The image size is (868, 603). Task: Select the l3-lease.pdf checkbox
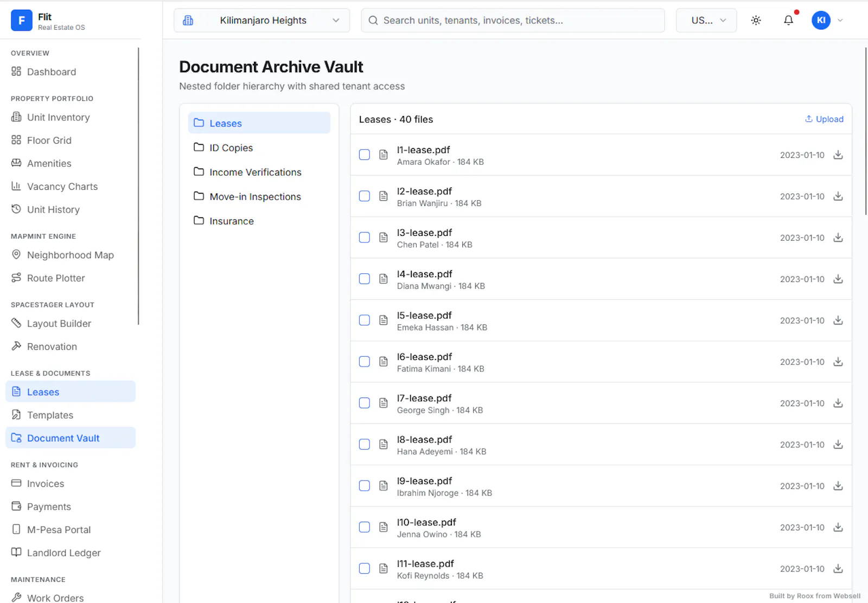(x=365, y=238)
